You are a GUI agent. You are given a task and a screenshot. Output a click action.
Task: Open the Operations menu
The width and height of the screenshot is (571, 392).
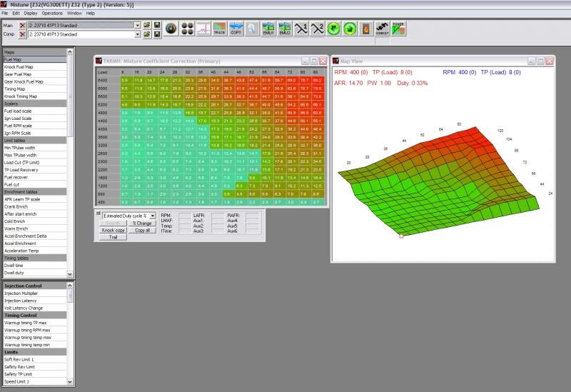[x=52, y=13]
